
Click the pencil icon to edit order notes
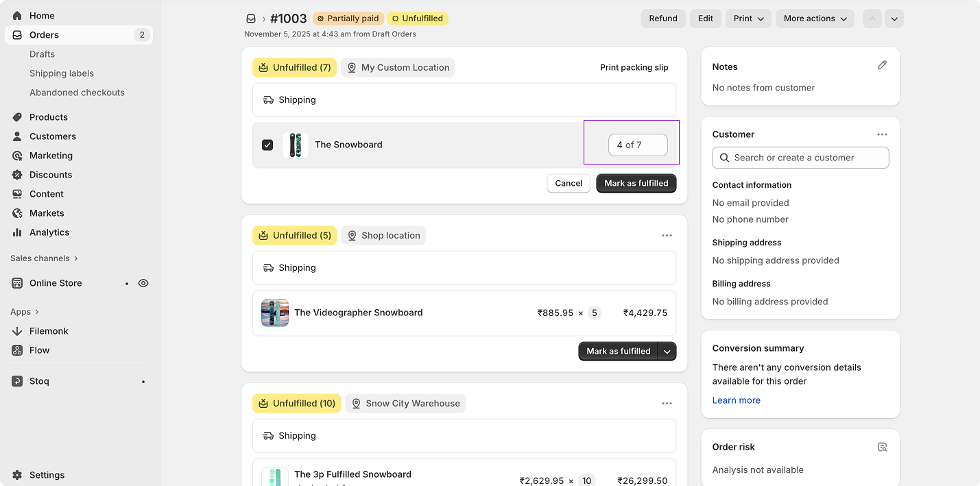(x=882, y=65)
